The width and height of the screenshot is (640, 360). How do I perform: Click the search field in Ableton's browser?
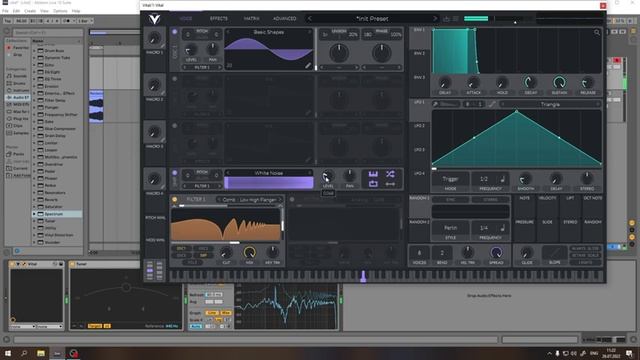point(48,32)
